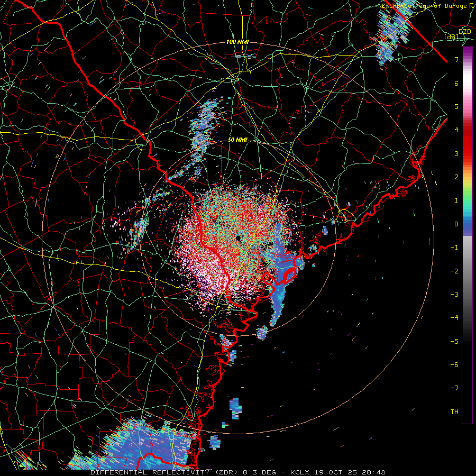
Task: Click the purple top of the color bar
Action: click(467, 52)
